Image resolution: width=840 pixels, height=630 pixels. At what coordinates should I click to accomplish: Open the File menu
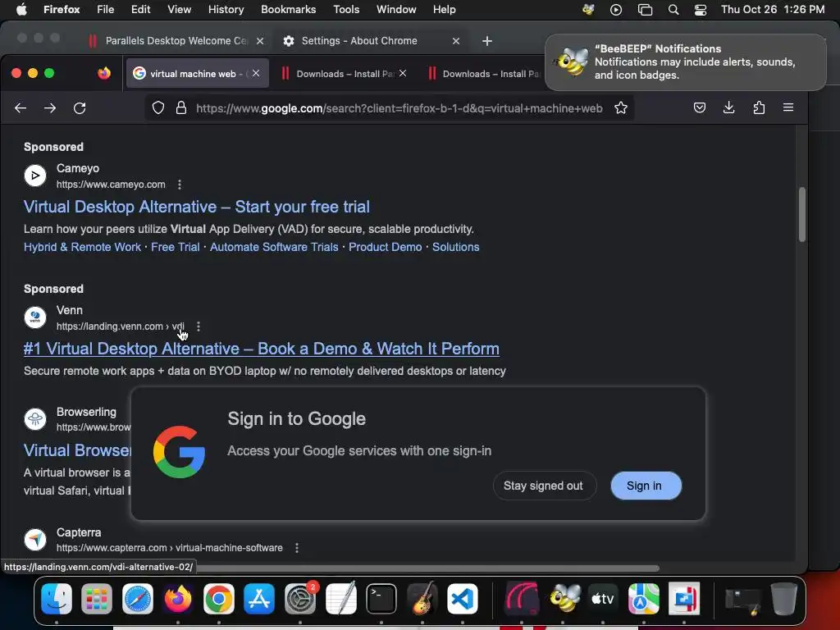(105, 10)
